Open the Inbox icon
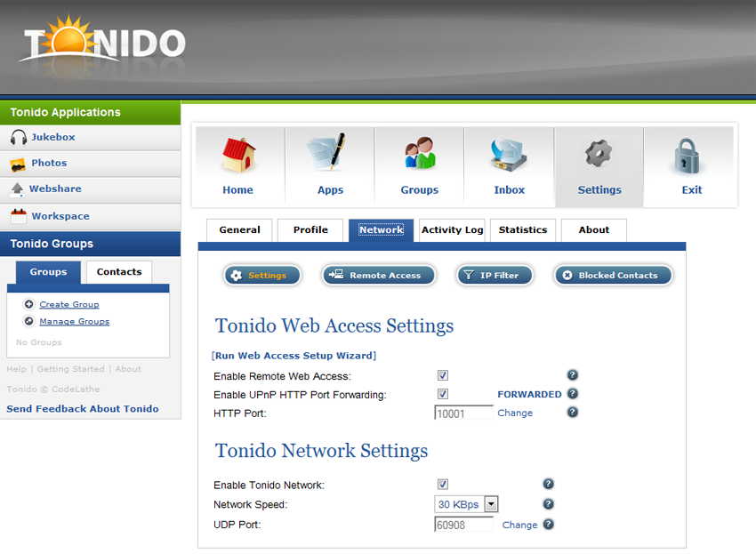Image resolution: width=756 pixels, height=554 pixels. [x=508, y=155]
